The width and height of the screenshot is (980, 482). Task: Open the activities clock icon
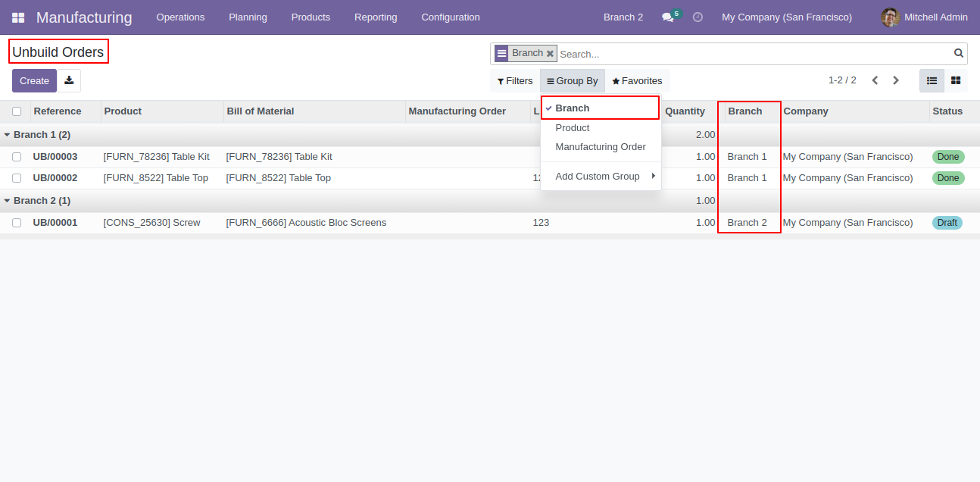click(698, 17)
